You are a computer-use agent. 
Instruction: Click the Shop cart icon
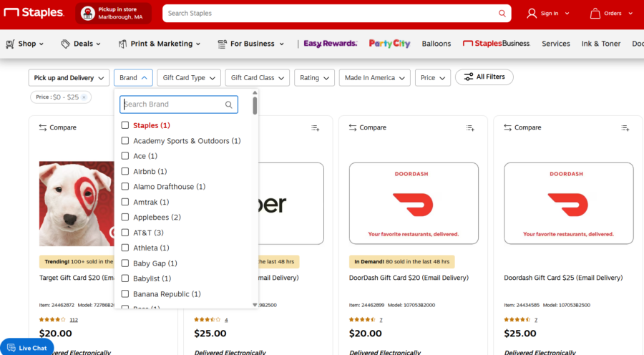pos(10,44)
